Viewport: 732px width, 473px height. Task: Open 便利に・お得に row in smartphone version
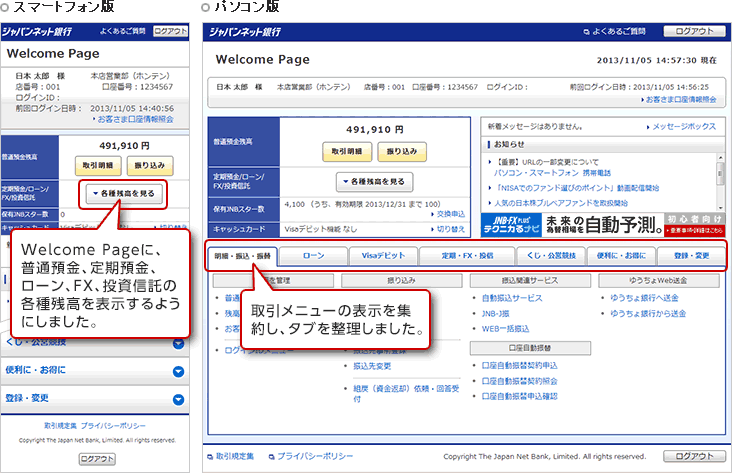pyautogui.click(x=95, y=371)
